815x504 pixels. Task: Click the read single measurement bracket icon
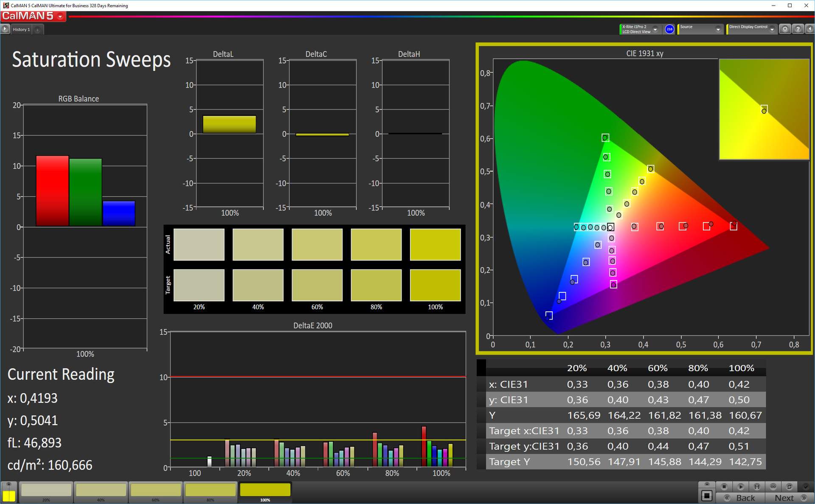point(757,486)
